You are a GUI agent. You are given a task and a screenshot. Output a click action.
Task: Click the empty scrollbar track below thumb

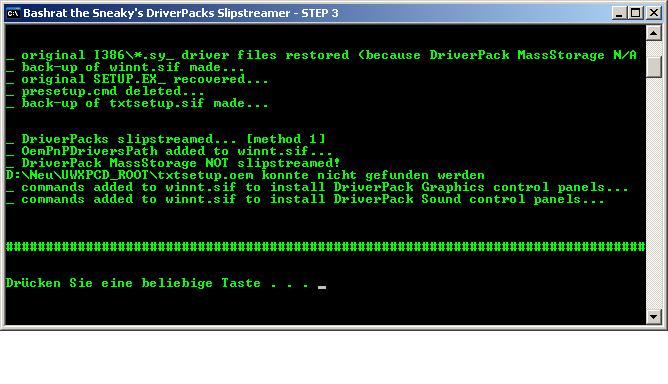pyautogui.click(x=653, y=192)
